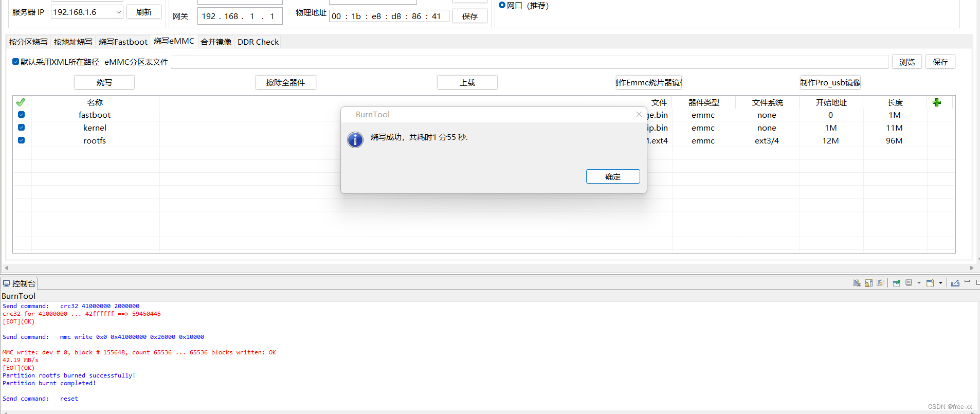Click 保存 beside the 浏览 button

940,62
